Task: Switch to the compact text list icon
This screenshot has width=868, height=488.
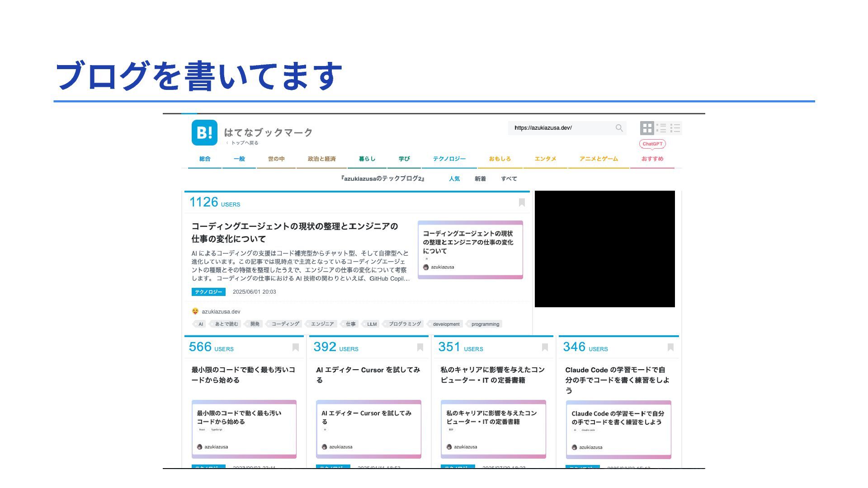Action: (675, 128)
